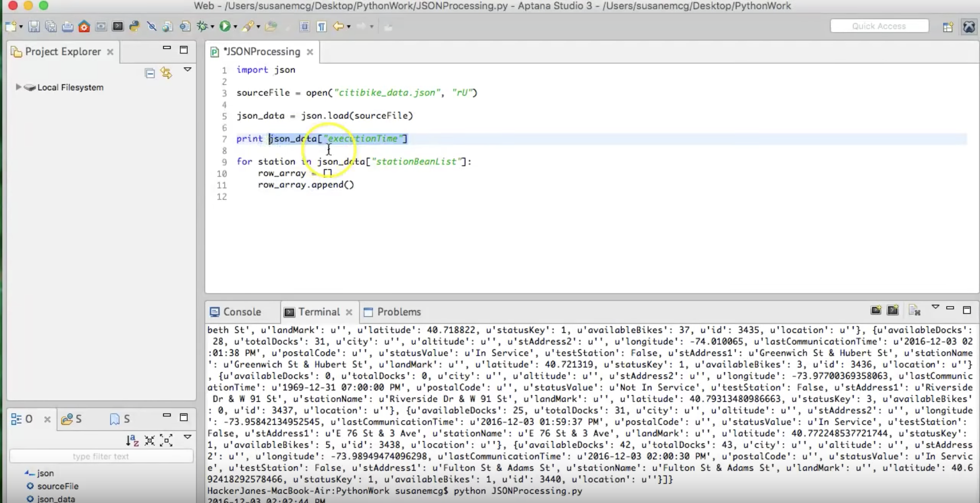This screenshot has height=503, width=980.
Task: Select Local Filesystem in Project Explorer
Action: click(70, 87)
